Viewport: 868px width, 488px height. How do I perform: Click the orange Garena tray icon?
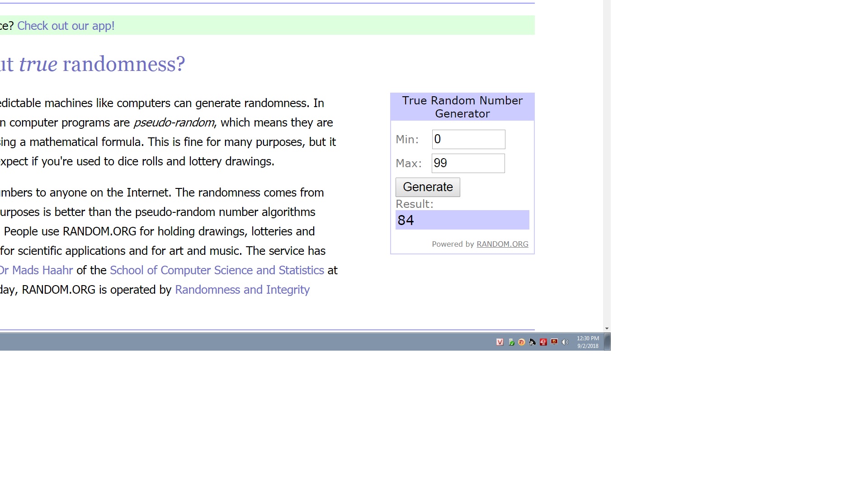click(x=522, y=342)
